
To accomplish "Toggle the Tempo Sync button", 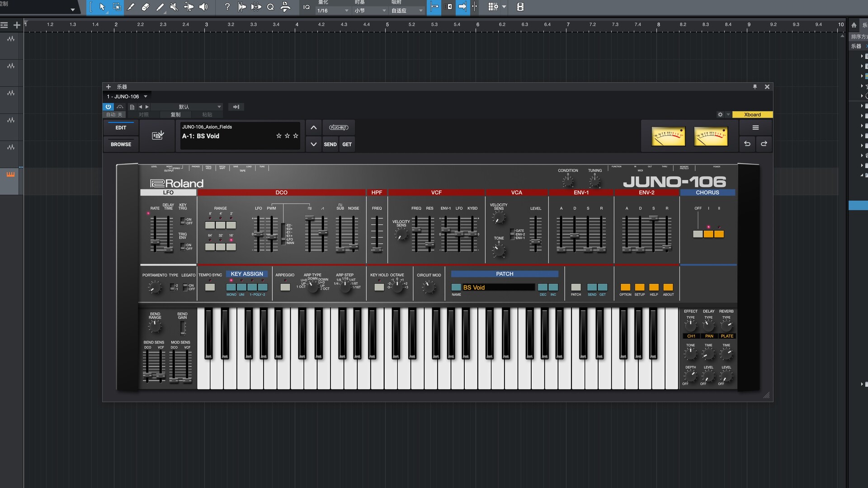I will point(210,287).
